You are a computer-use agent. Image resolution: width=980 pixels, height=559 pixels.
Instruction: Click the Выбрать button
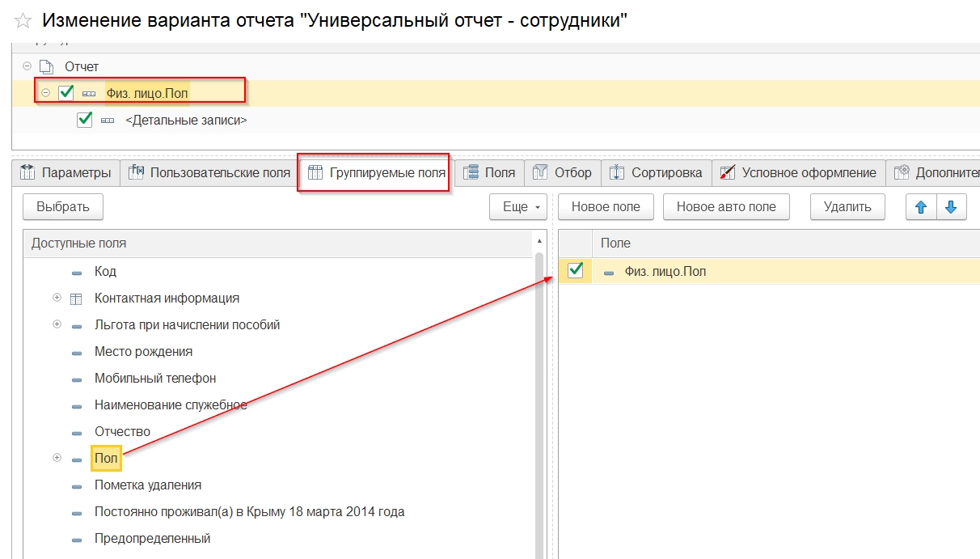(x=63, y=206)
